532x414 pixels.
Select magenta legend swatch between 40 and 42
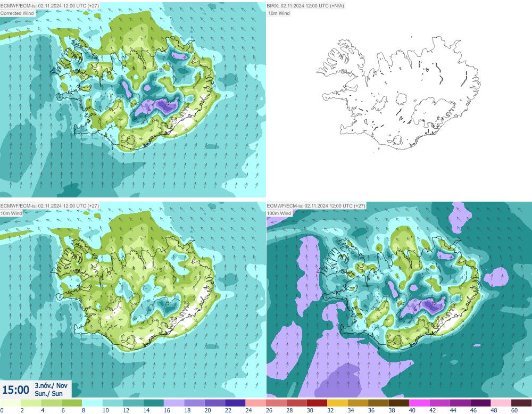(419, 403)
